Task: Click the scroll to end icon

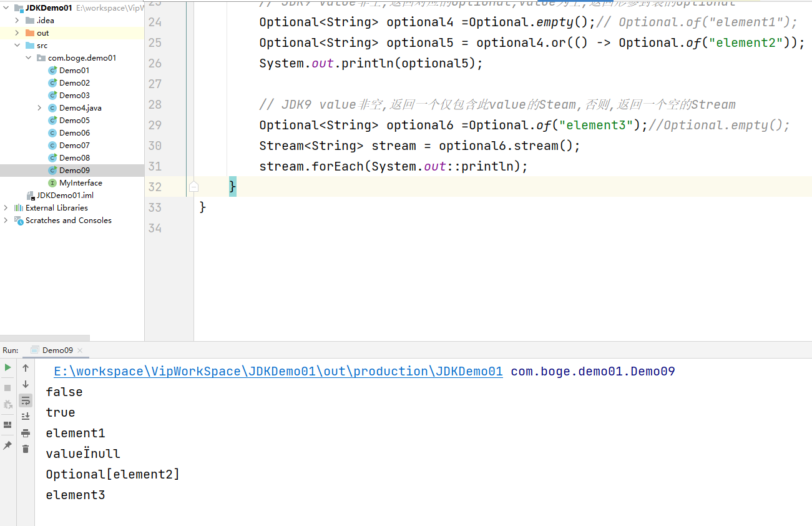Action: pyautogui.click(x=26, y=416)
